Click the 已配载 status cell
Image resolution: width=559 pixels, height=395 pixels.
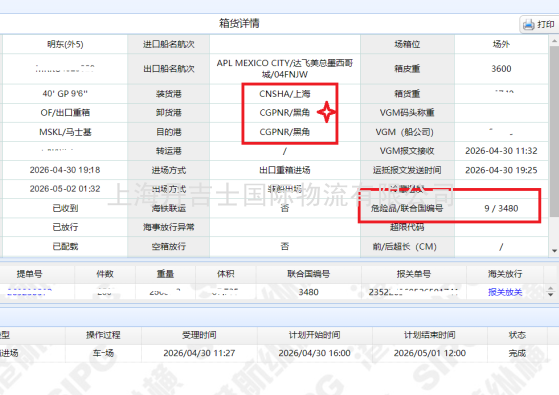65,247
